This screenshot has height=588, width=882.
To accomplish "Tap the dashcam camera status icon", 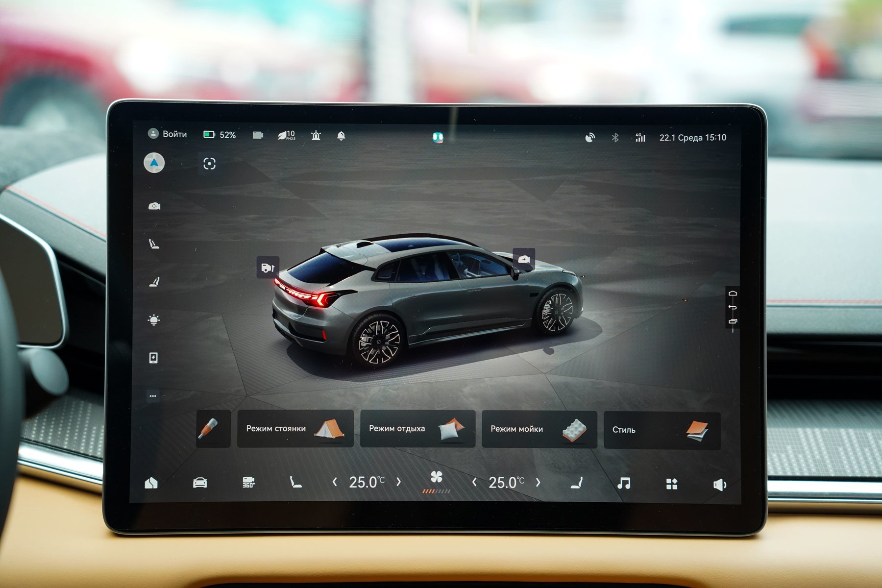I will 258,135.
